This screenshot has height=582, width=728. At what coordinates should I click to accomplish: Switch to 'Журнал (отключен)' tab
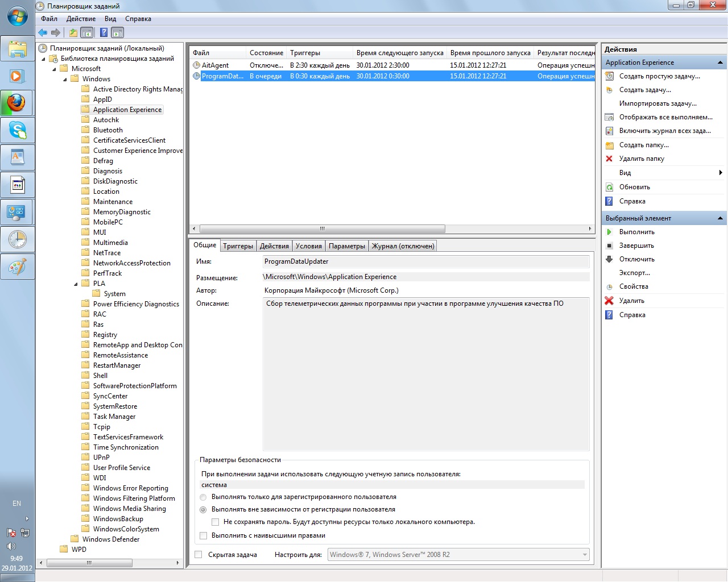[x=403, y=246]
